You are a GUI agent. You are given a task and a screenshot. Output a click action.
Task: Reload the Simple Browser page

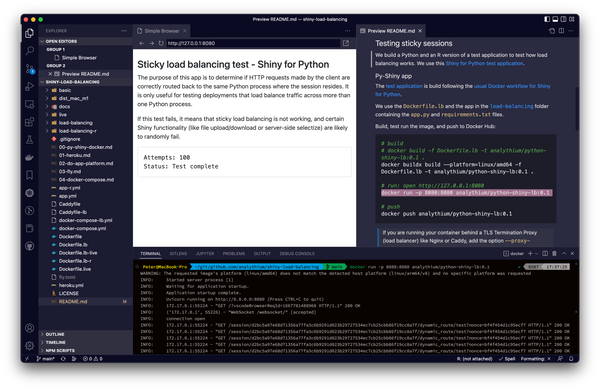[161, 43]
